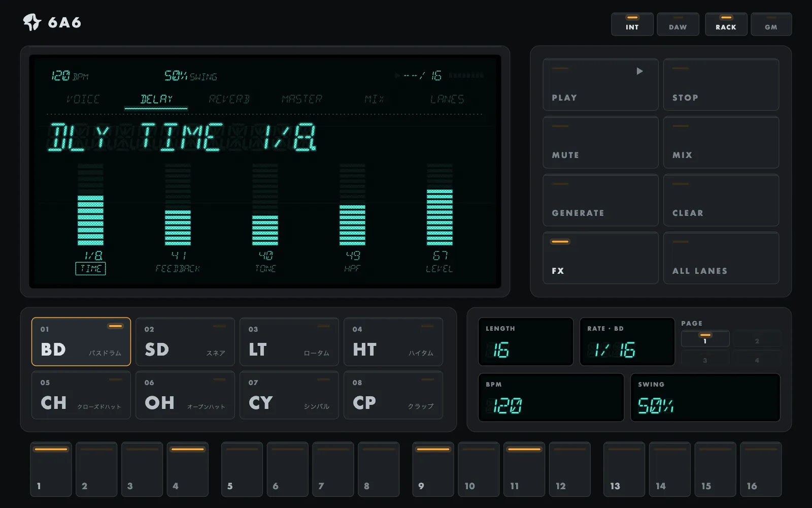The image size is (812, 508).
Task: Open the MASTER tab
Action: [302, 99]
